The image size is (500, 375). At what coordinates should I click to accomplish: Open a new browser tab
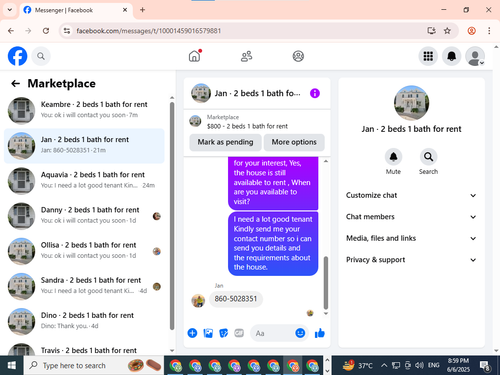click(x=142, y=10)
